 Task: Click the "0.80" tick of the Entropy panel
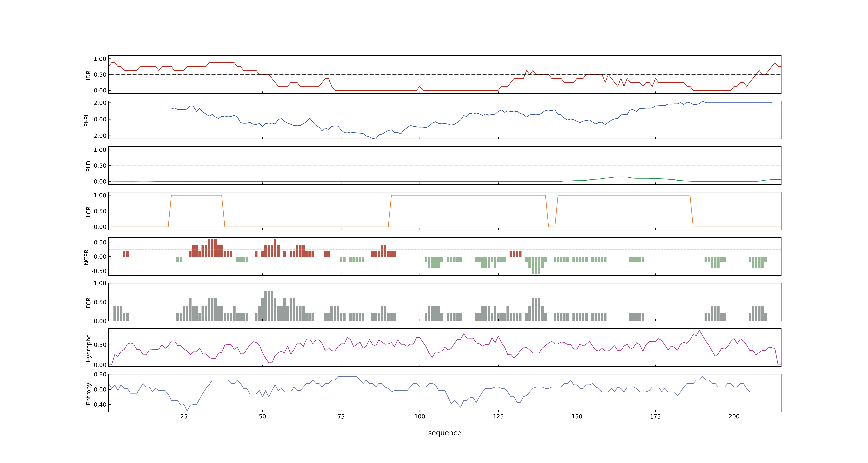tap(100, 374)
